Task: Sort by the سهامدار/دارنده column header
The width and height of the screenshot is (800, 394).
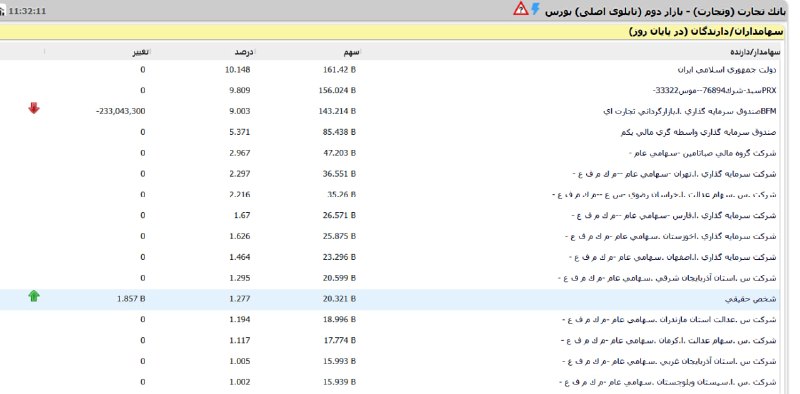Action: coord(756,52)
